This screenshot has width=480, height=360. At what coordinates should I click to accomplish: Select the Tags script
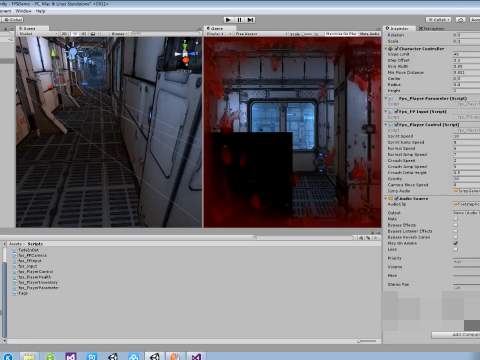(x=20, y=293)
